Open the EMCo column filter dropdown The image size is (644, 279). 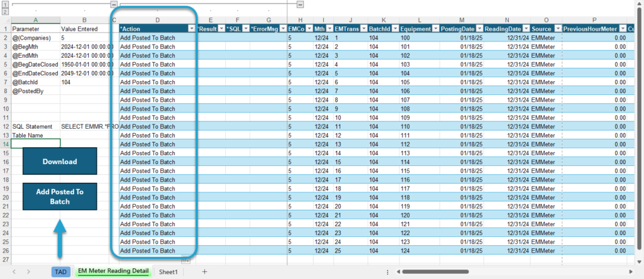click(x=308, y=29)
